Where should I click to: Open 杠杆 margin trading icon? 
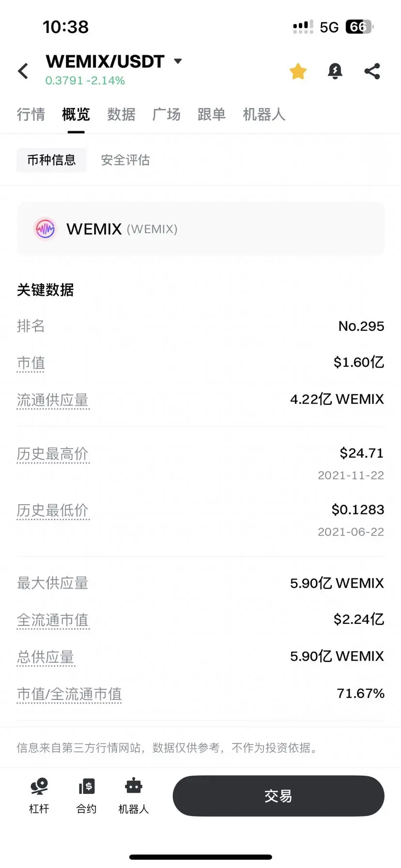(x=39, y=795)
